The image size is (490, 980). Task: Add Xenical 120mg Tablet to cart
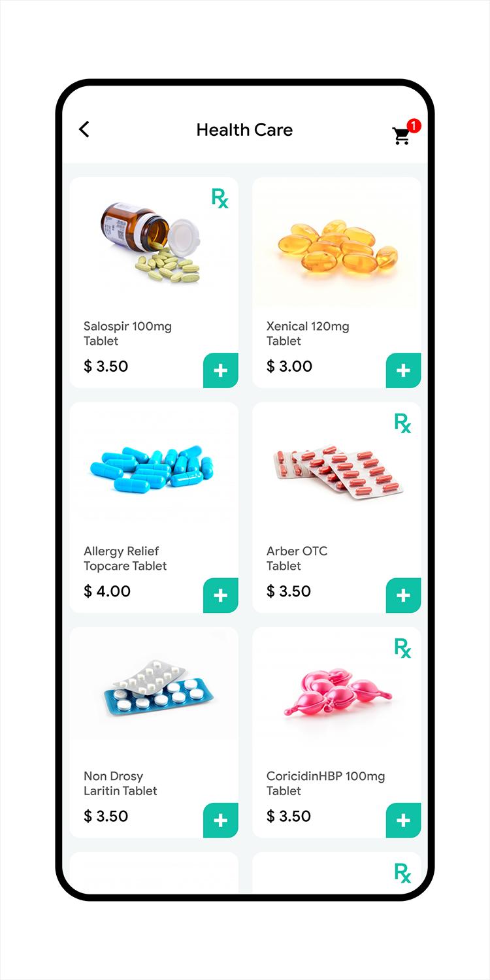pyautogui.click(x=404, y=370)
